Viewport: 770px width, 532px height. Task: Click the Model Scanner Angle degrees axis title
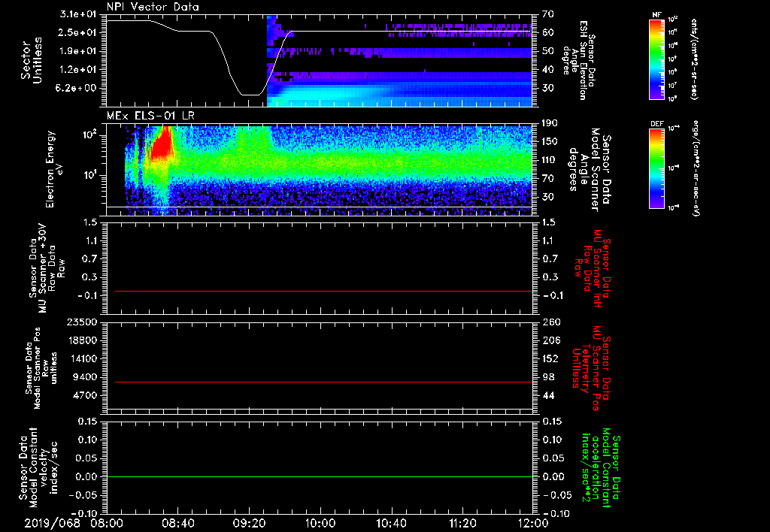pos(590,169)
